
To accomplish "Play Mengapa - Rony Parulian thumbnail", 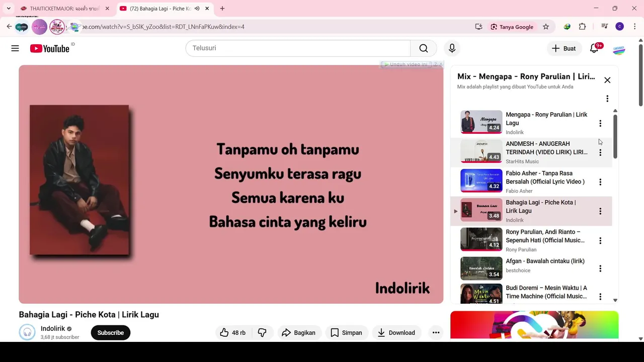I will pos(481,122).
